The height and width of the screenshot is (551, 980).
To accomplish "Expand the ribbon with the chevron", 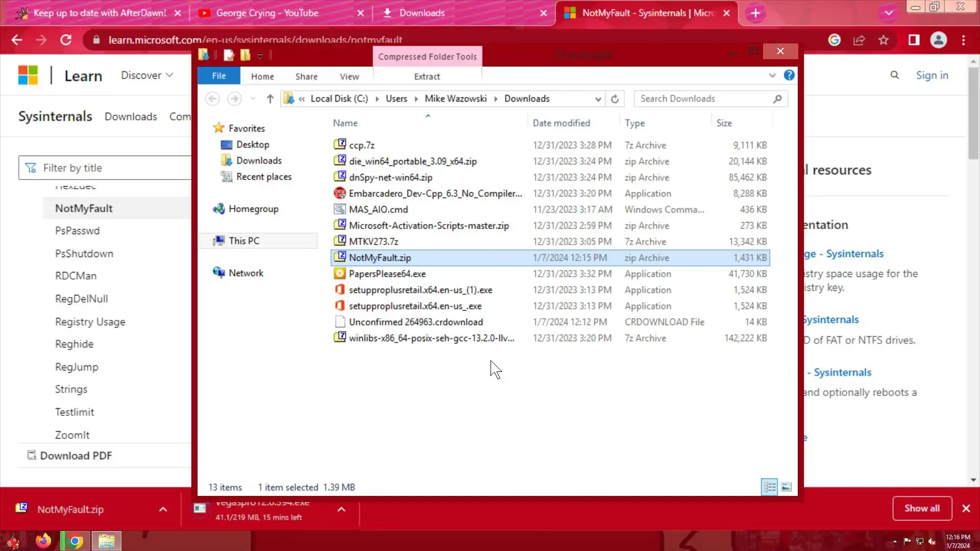I will pos(772,76).
